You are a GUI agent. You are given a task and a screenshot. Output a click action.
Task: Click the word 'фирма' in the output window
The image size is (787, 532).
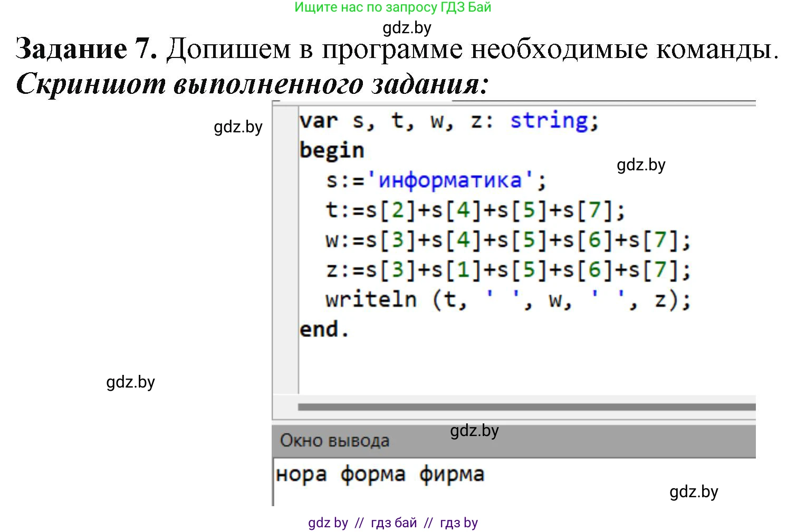(x=452, y=475)
